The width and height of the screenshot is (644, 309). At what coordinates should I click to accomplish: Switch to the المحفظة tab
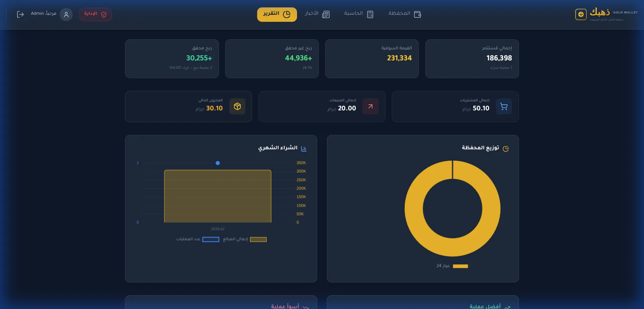click(405, 14)
